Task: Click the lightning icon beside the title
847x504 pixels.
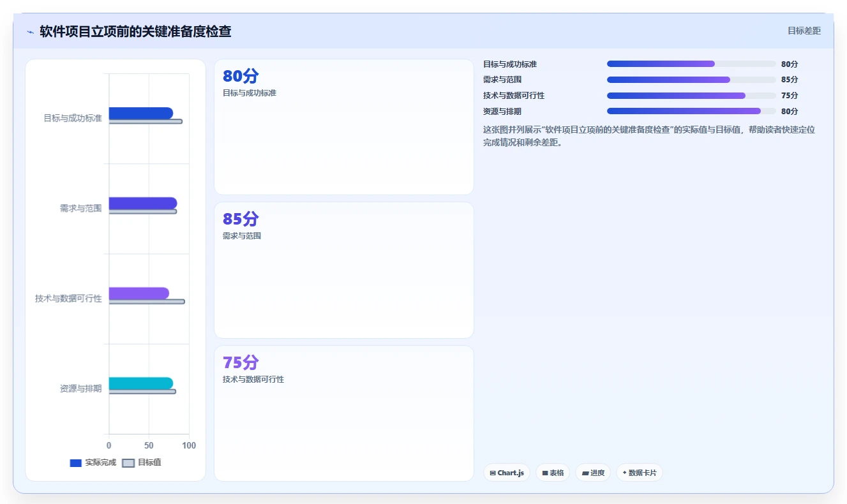Action: pyautogui.click(x=30, y=32)
